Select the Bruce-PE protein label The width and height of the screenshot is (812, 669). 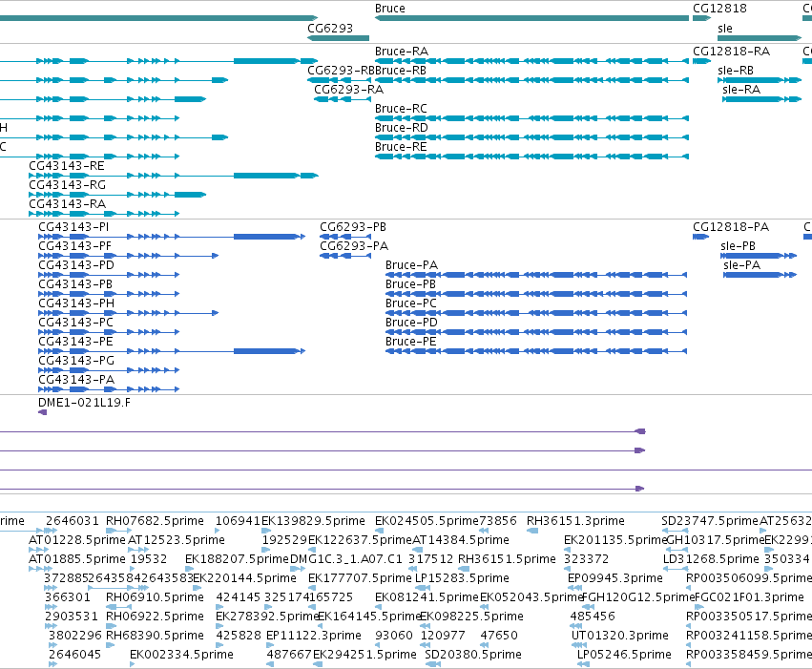click(410, 342)
